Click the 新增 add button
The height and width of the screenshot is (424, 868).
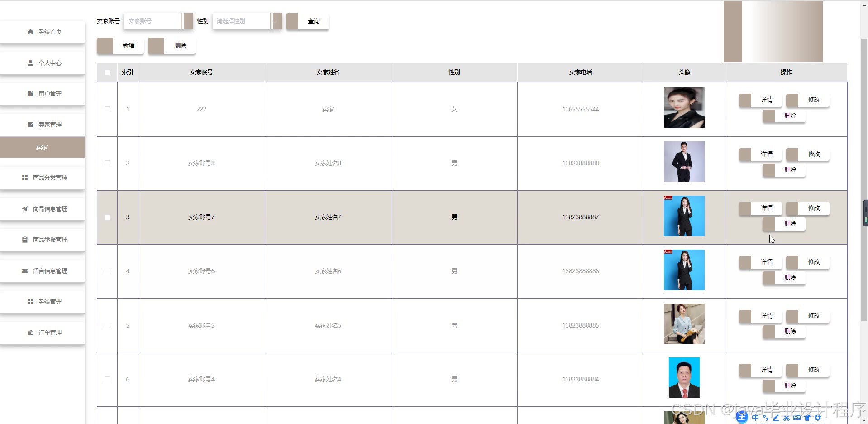[x=120, y=46]
